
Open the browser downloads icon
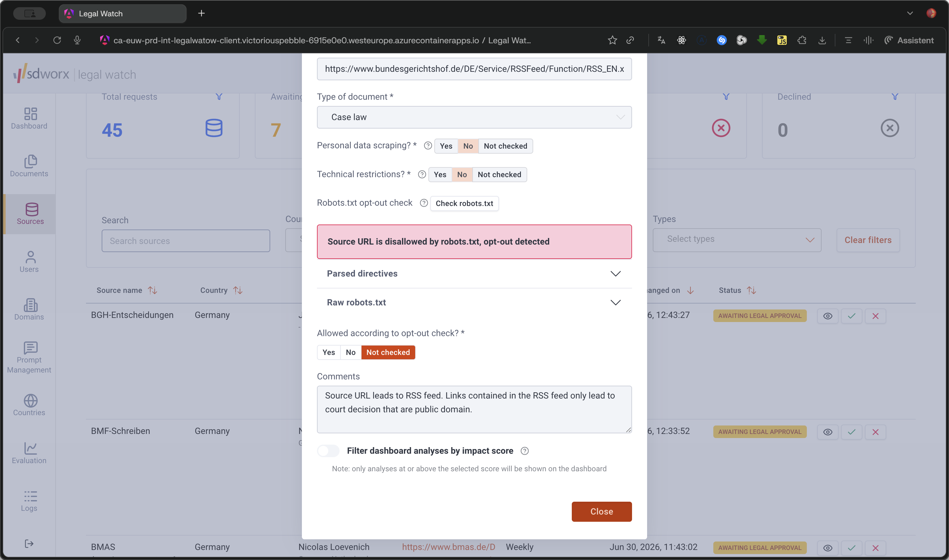point(822,40)
